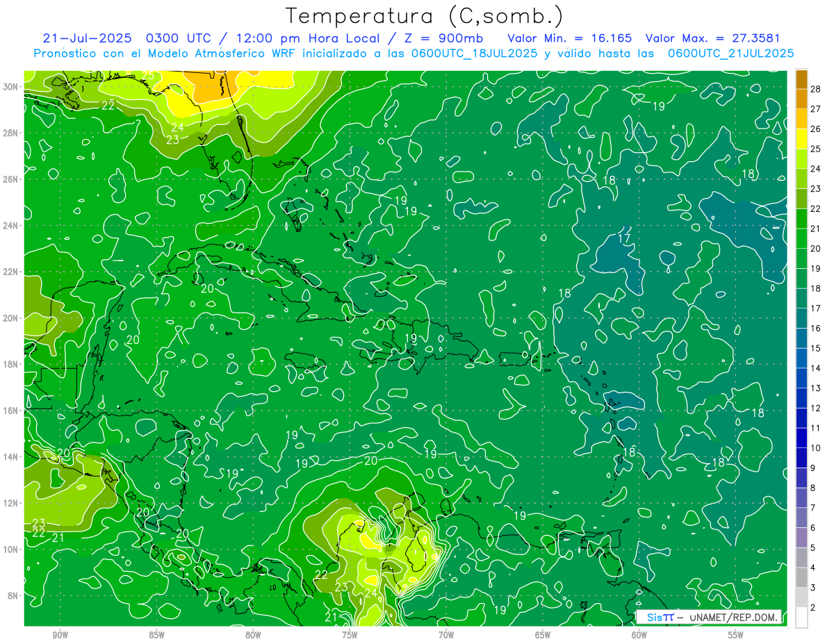The height and width of the screenshot is (644, 834).
Task: Select the pressure level "Z = 900mb"
Action: click(442, 38)
